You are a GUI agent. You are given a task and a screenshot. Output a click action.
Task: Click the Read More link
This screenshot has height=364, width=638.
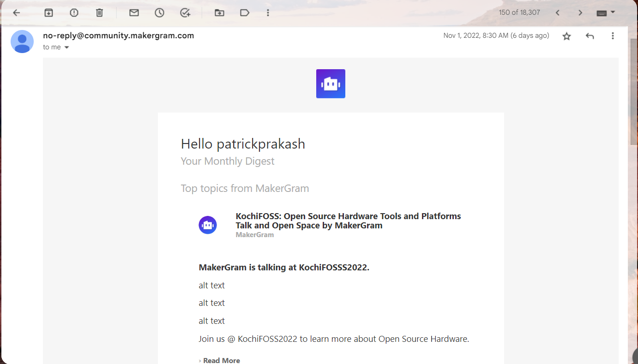[x=221, y=360]
